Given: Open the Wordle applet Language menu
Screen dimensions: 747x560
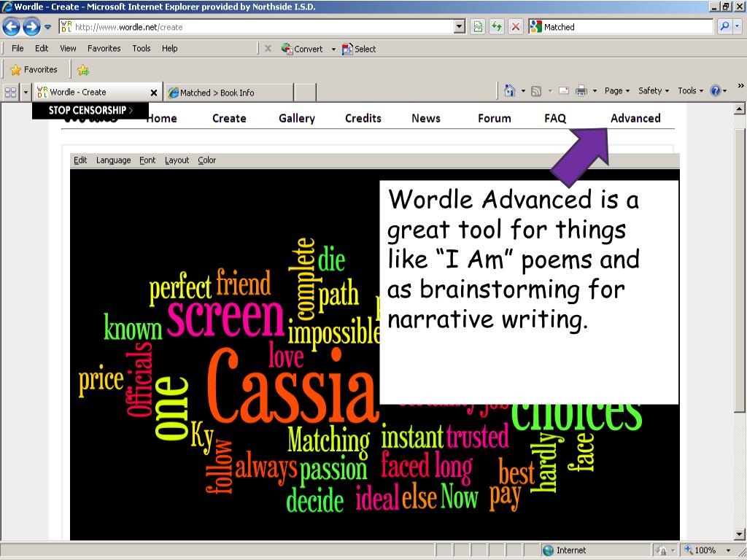Looking at the screenshot, I should click(x=113, y=160).
